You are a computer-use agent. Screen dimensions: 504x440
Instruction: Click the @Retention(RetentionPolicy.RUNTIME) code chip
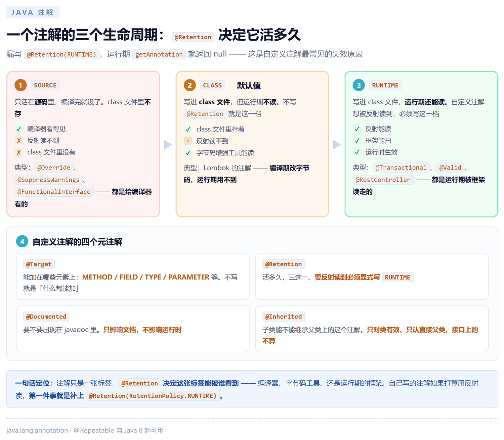pos(153,396)
